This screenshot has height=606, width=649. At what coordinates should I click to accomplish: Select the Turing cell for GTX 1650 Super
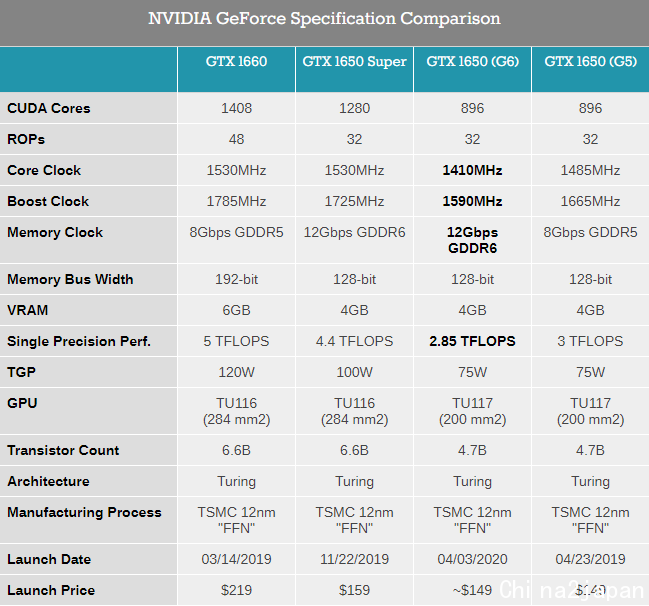(x=354, y=481)
